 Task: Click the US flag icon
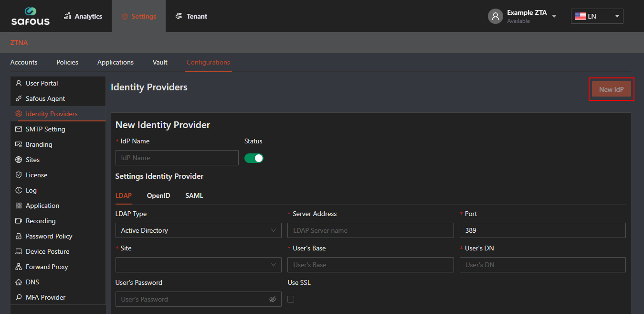pos(580,16)
